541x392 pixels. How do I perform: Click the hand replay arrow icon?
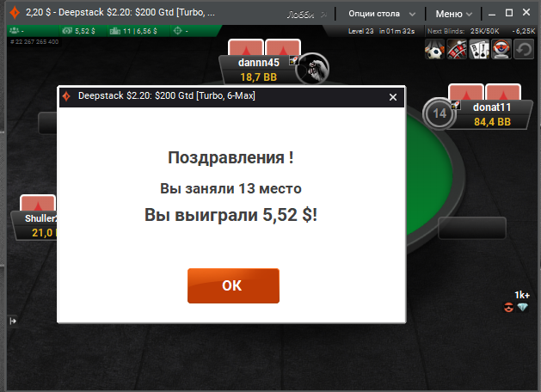524,49
